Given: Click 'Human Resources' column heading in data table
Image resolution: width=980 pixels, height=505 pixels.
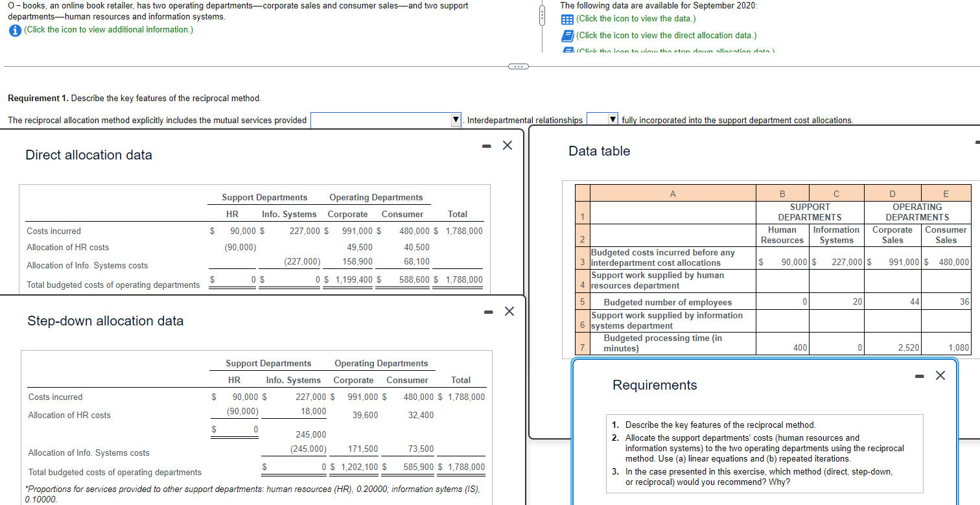Looking at the screenshot, I should pyautogui.click(x=782, y=235).
